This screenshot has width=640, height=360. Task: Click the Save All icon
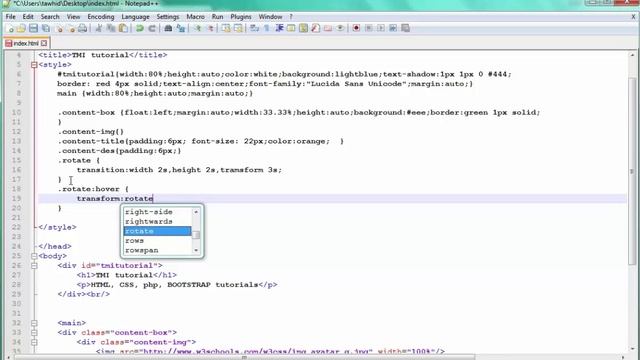pyautogui.click(x=46, y=28)
